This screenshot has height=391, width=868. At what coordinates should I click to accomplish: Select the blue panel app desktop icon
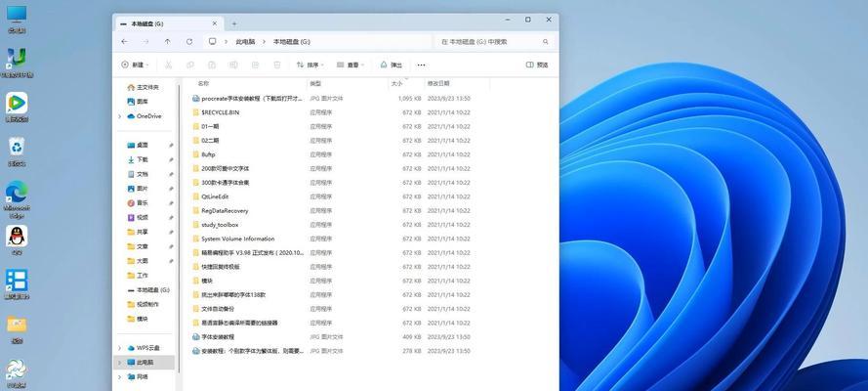tap(17, 284)
